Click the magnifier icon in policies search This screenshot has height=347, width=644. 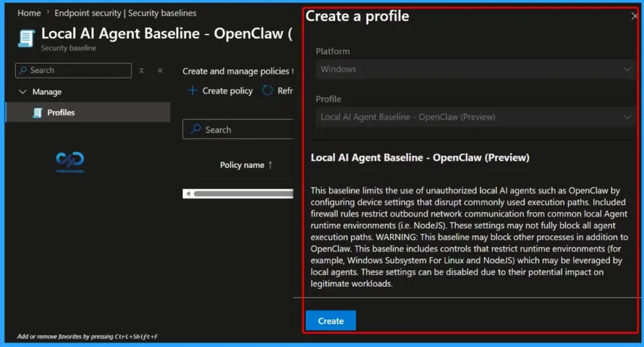point(196,129)
